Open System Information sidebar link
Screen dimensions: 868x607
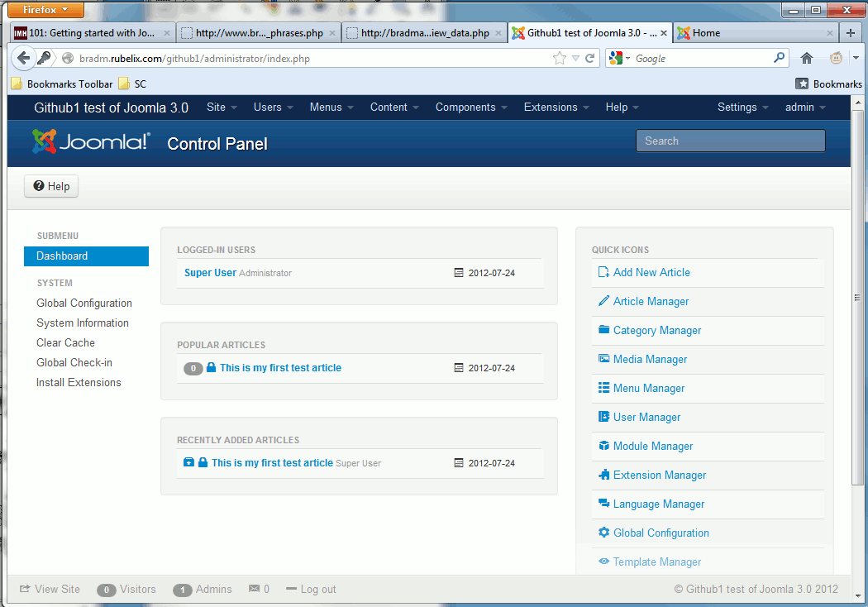tap(83, 323)
